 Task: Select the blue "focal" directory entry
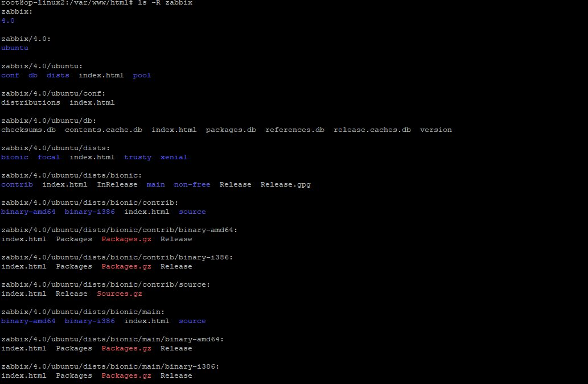49,158
